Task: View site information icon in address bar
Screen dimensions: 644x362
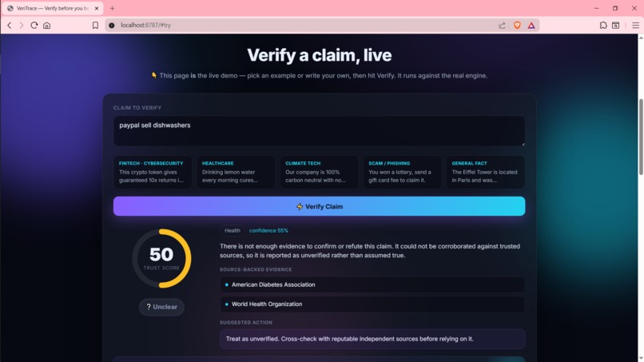Action: 111,26
